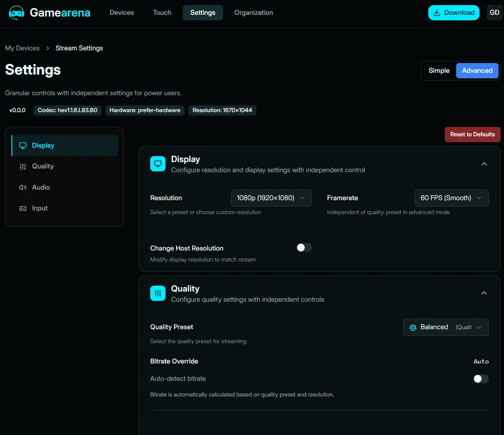Click the gamepad icon beside sidebar Input
Image resolution: width=504 pixels, height=435 pixels.
pos(23,208)
